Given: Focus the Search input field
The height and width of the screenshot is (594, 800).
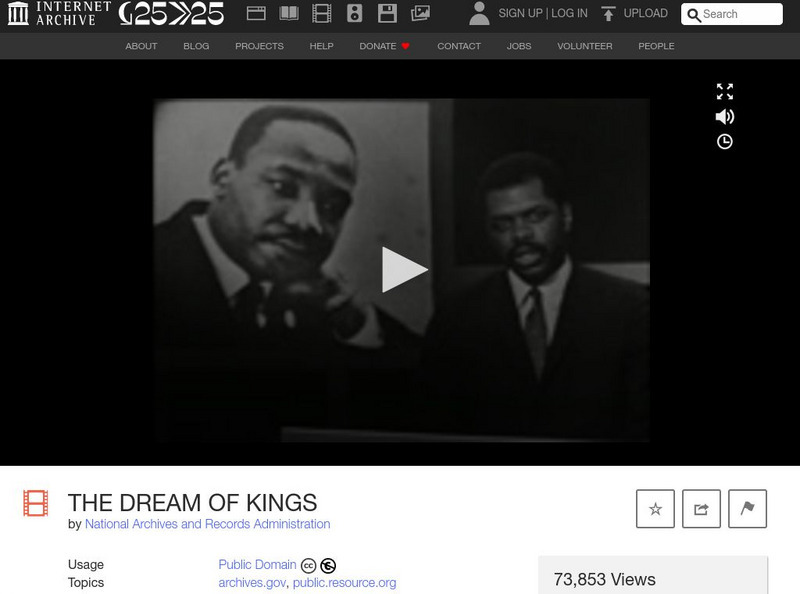Looking at the screenshot, I should pos(732,14).
